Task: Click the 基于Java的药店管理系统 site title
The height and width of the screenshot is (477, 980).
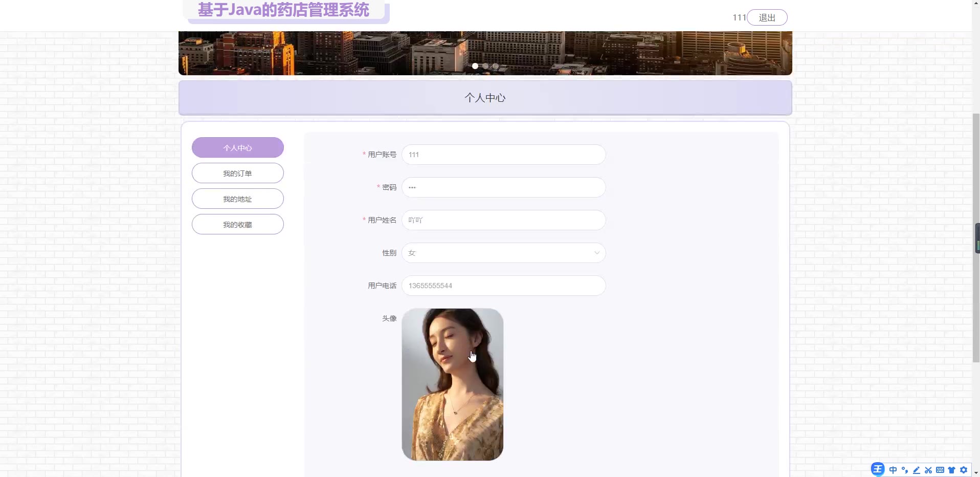Action: pyautogui.click(x=283, y=10)
